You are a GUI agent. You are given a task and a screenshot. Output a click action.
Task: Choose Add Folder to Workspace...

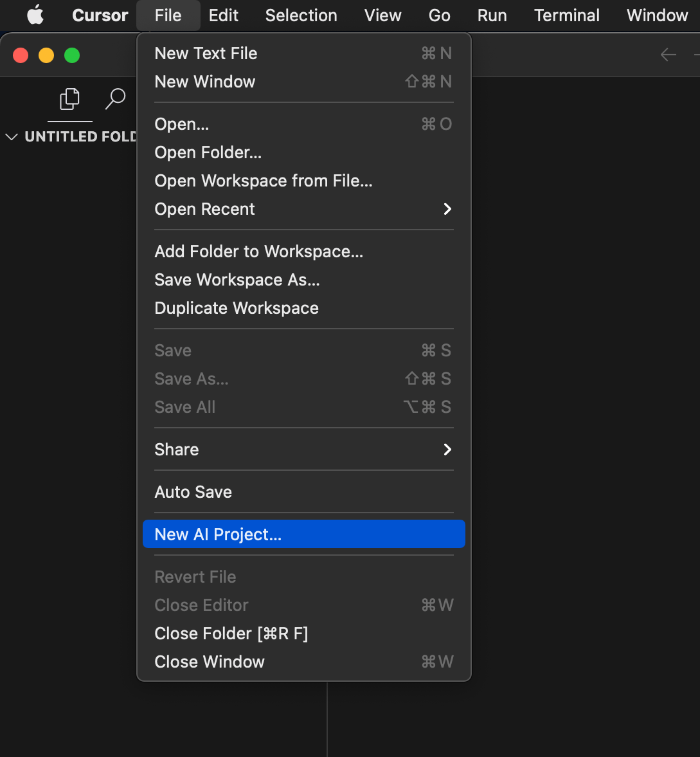coord(304,251)
